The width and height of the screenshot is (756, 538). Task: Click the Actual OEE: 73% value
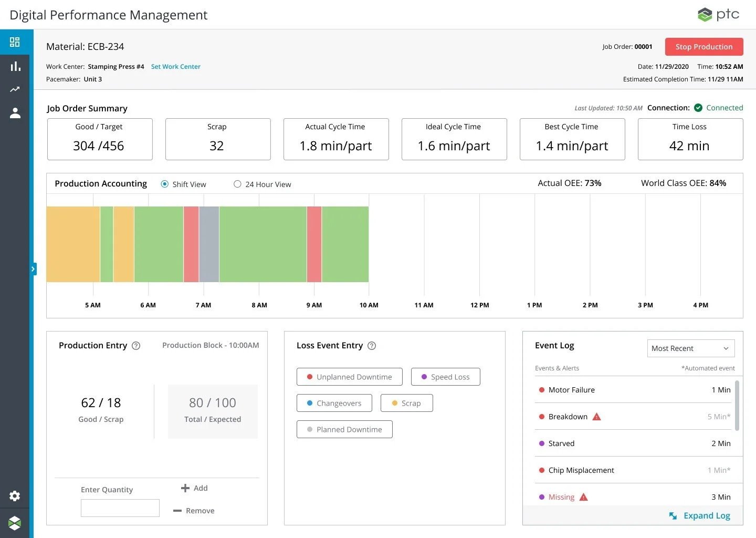click(x=570, y=183)
